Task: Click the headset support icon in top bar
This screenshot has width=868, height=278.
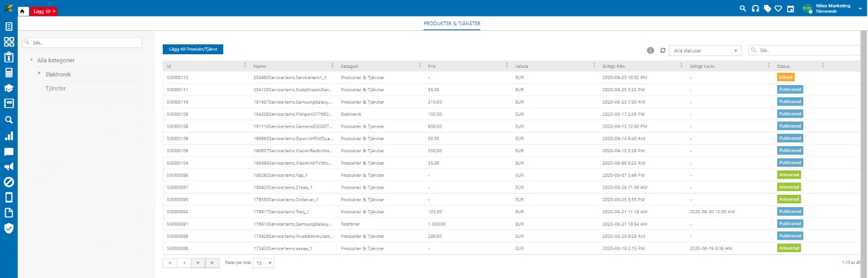Action: pos(755,9)
